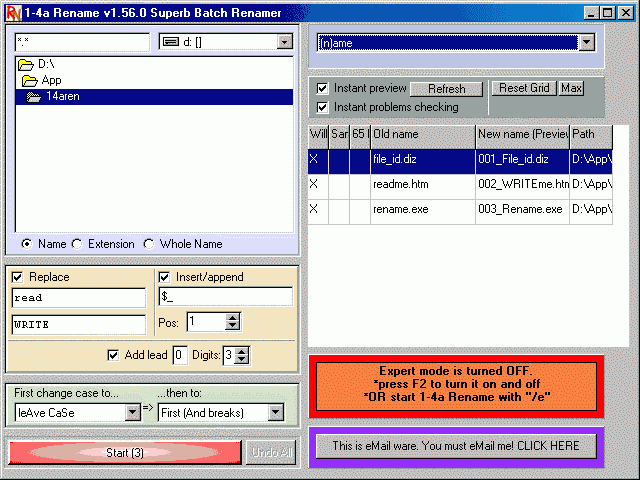Minimize the 1-4a Rename window
This screenshot has height=480, width=640.
(x=591, y=13)
